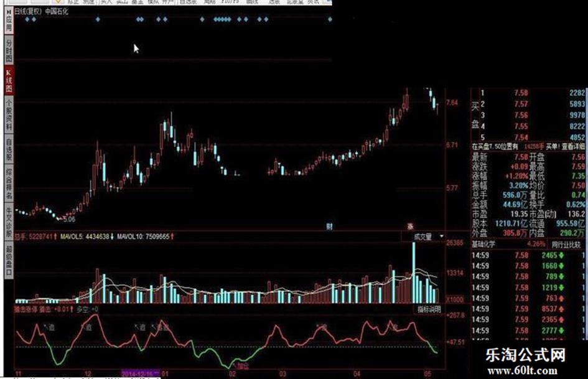Click the 7.64 price axis label
This screenshot has height=379, width=588.
coord(452,103)
